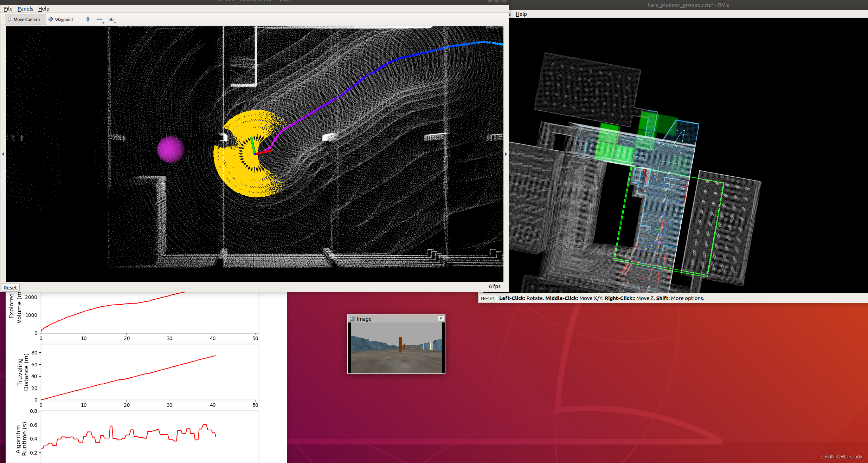868x463 pixels.
Task: Open Help menu in vehicle simulator window
Action: pyautogui.click(x=44, y=9)
